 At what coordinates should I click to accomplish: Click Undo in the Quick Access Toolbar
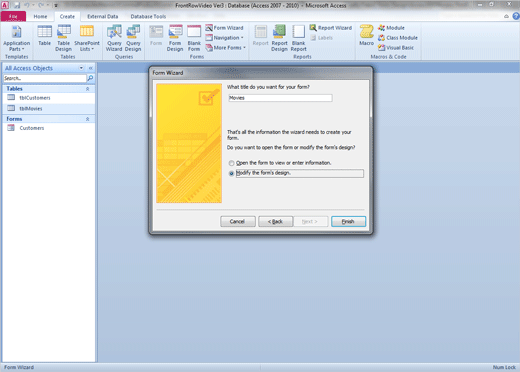tap(27, 5)
